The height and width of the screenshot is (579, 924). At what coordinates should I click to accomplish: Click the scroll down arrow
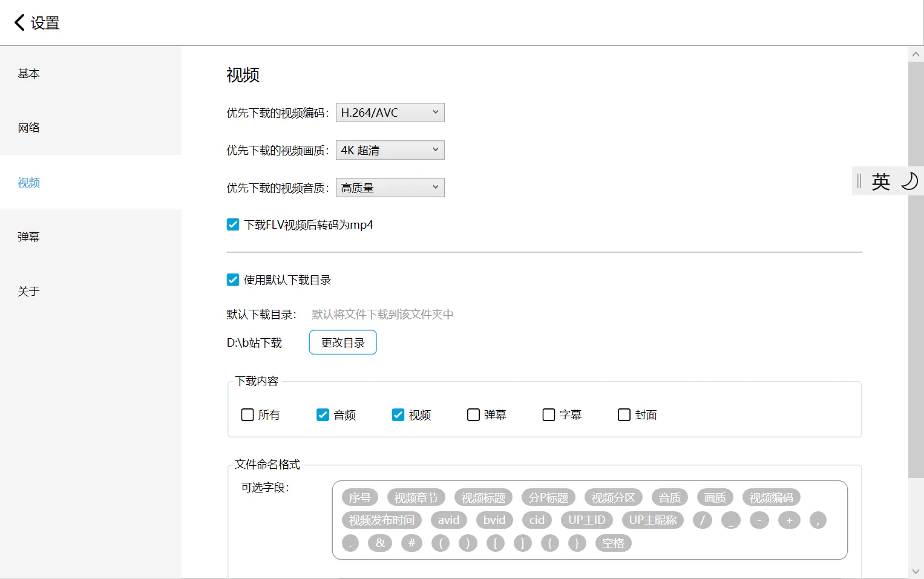click(x=916, y=571)
